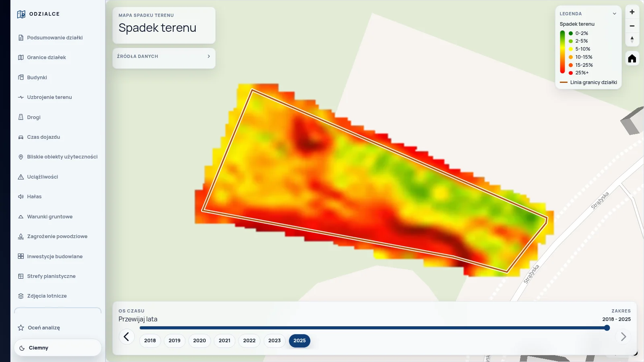Screen dimensions: 644x362
Task: Zoom in the map with plus button
Action: (632, 12)
